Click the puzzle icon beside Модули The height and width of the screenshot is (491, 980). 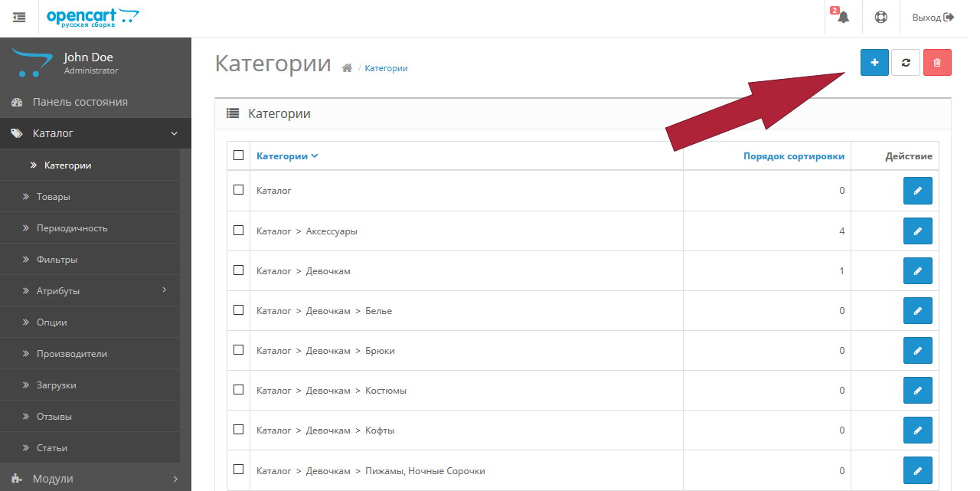17,479
